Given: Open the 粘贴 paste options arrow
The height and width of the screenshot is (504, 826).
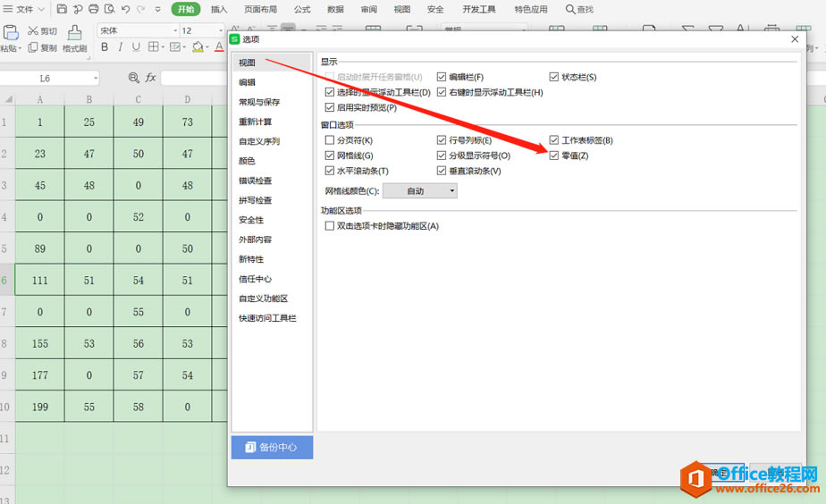Looking at the screenshot, I should click(20, 48).
